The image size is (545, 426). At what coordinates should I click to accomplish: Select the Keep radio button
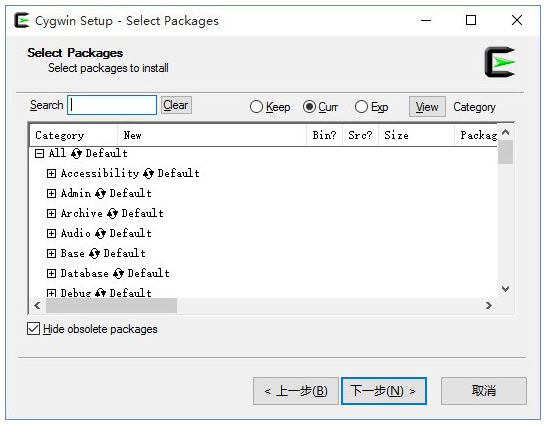pyautogui.click(x=256, y=107)
